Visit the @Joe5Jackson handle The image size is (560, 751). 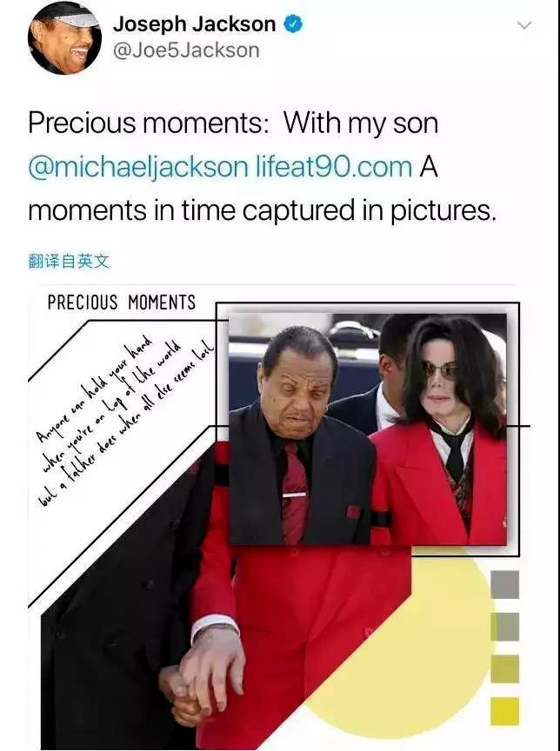[x=186, y=50]
